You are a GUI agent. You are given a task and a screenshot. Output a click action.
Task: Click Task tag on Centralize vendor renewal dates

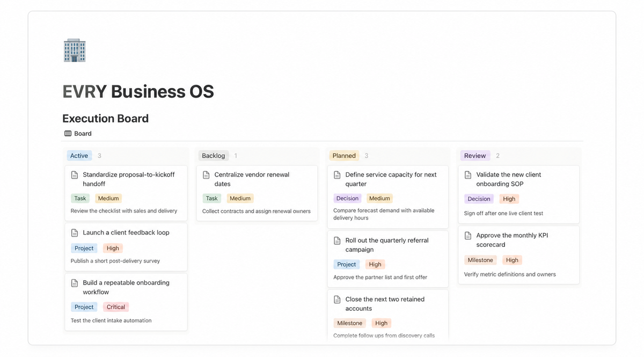coord(211,199)
